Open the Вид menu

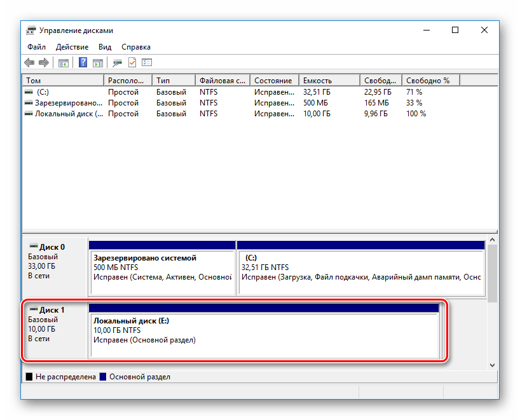[105, 46]
